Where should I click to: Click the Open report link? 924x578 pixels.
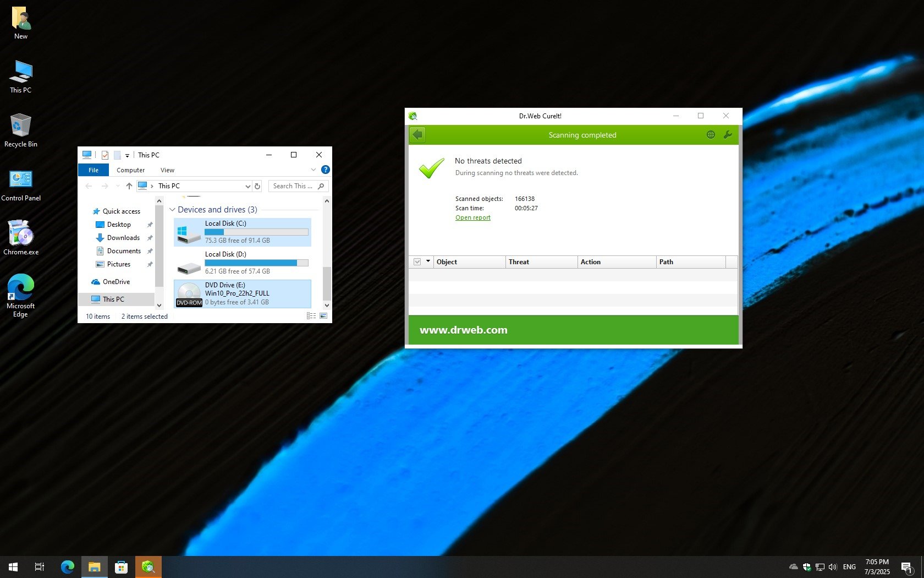pos(473,217)
